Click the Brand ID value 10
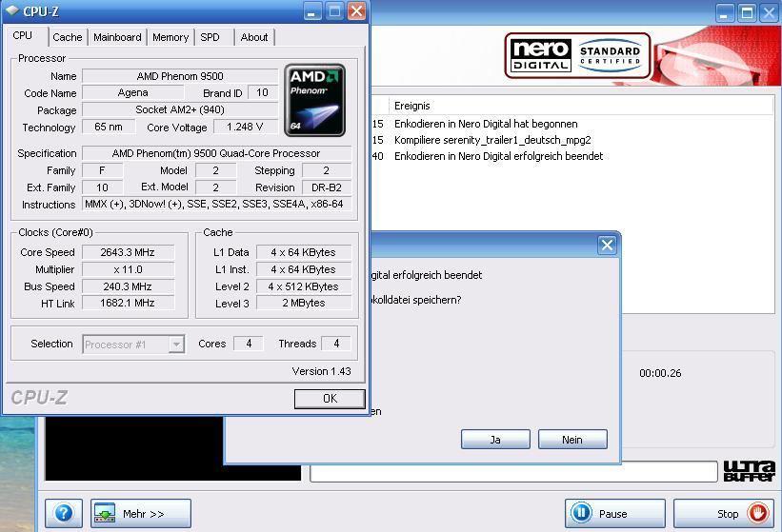This screenshot has height=532, width=782. 262,92
